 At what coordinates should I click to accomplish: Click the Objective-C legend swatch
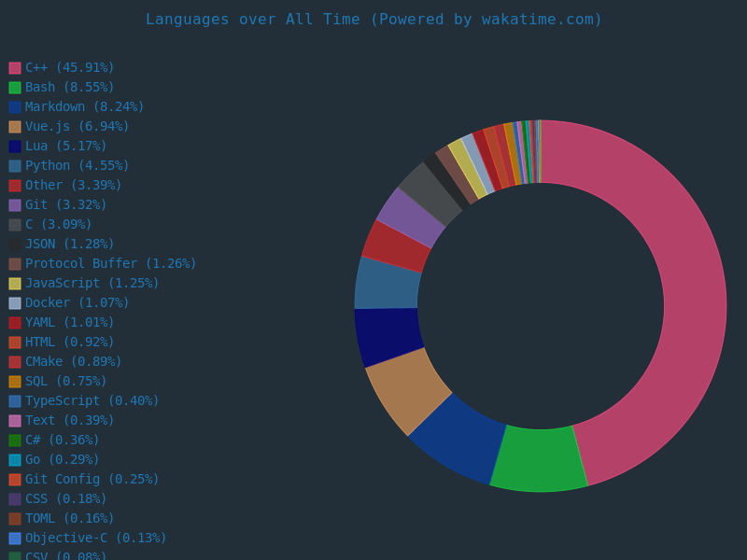(x=15, y=539)
